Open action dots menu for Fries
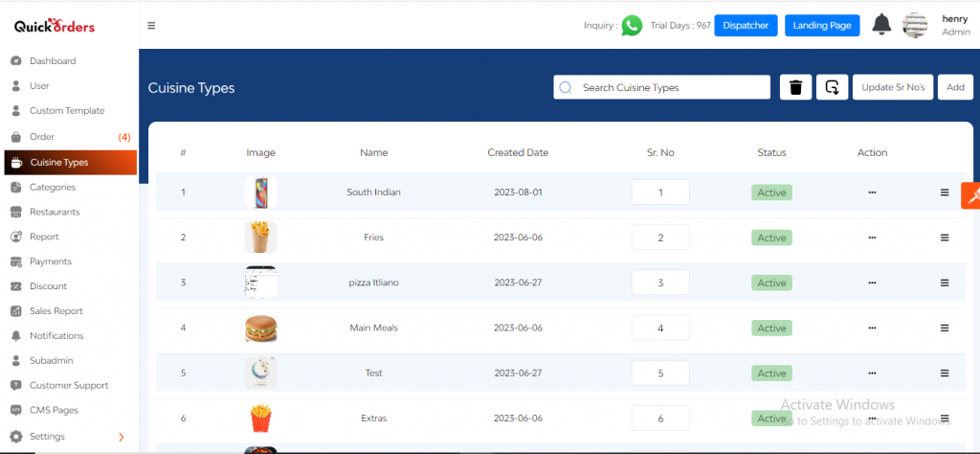 [872, 238]
